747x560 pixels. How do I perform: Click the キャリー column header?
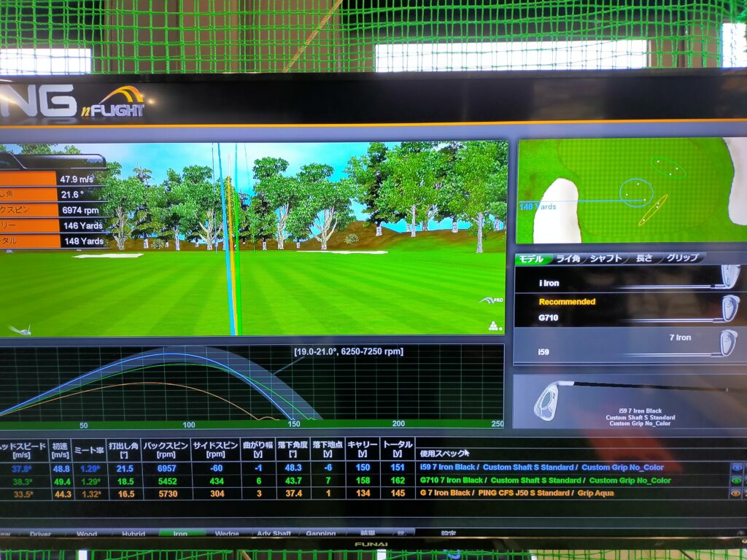coord(363,449)
